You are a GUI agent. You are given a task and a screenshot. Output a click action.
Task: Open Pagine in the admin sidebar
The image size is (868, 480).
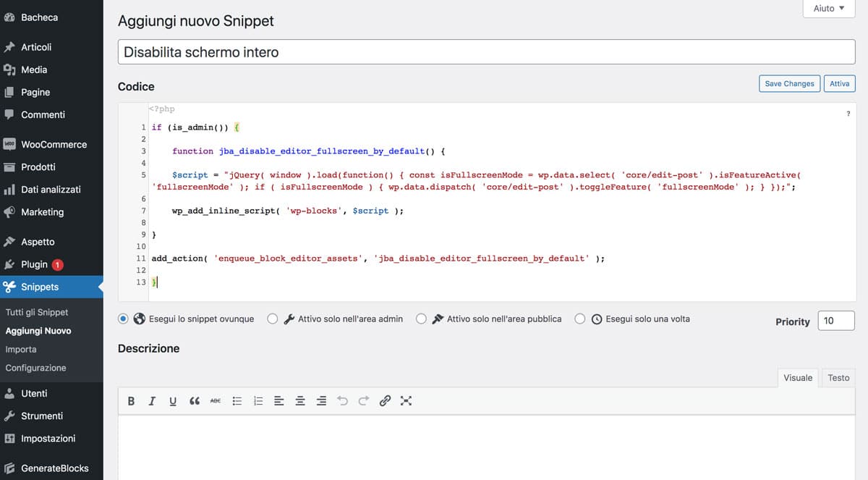(x=51, y=92)
